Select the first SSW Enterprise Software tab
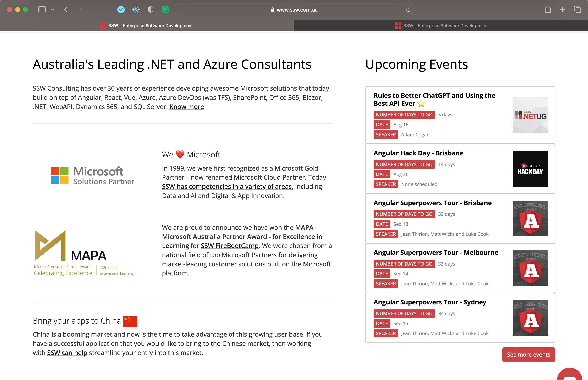Screen dimensions: 588x380 147,26
